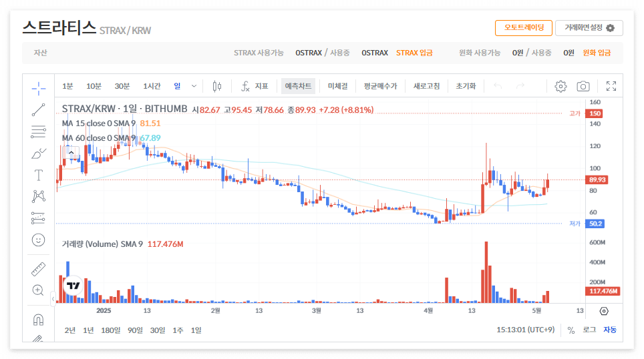The height and width of the screenshot is (359, 644).
Task: Click the 50.2 low price label
Action: point(595,224)
